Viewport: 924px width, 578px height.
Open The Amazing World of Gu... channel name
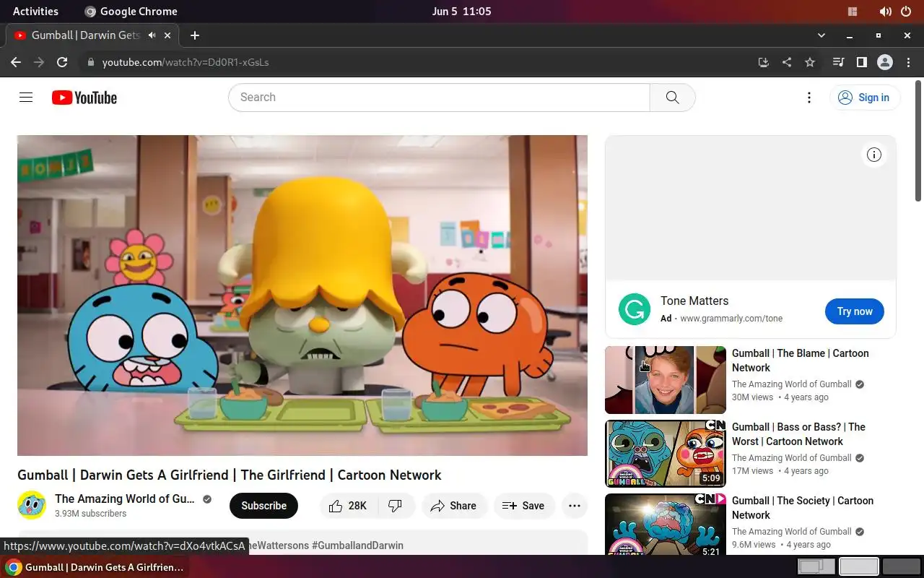coord(125,499)
